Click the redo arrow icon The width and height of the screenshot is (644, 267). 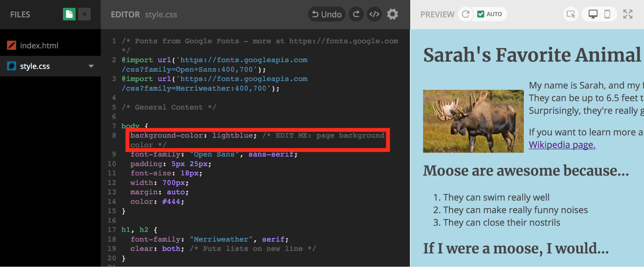pyautogui.click(x=356, y=14)
